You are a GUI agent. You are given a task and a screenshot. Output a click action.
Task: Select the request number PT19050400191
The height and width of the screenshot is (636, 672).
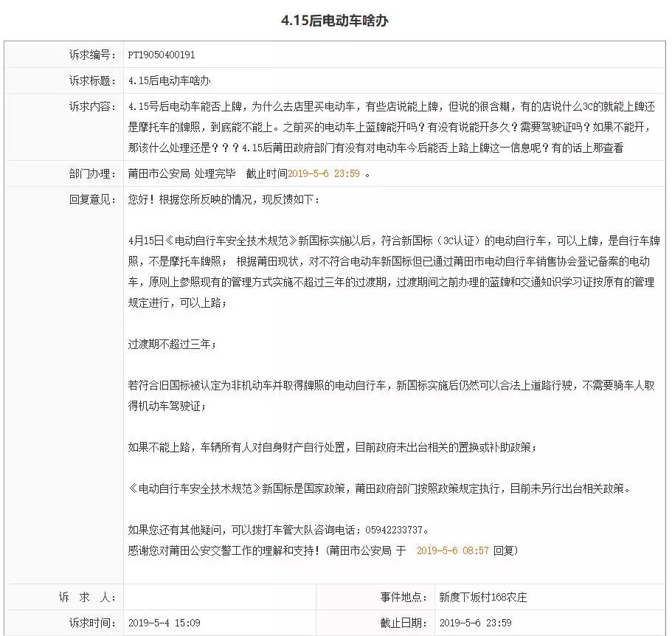click(x=162, y=55)
